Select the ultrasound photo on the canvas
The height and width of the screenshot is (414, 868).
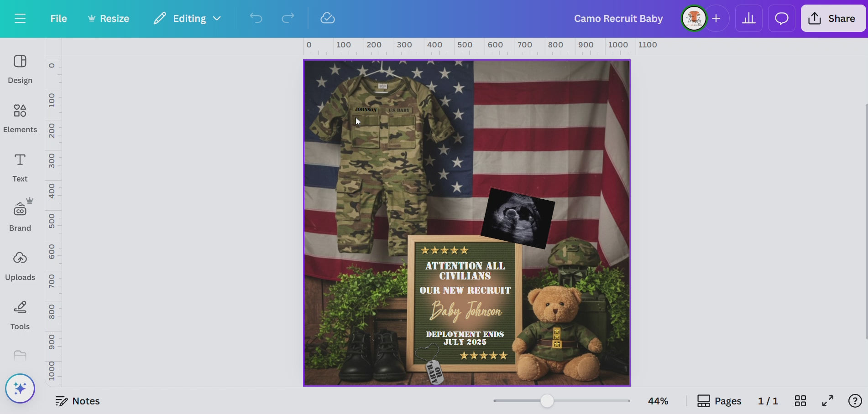[x=518, y=218]
